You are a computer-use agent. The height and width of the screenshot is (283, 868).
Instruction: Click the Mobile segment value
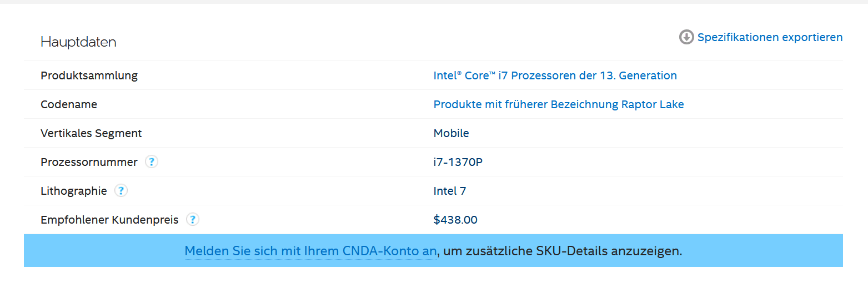point(451,133)
